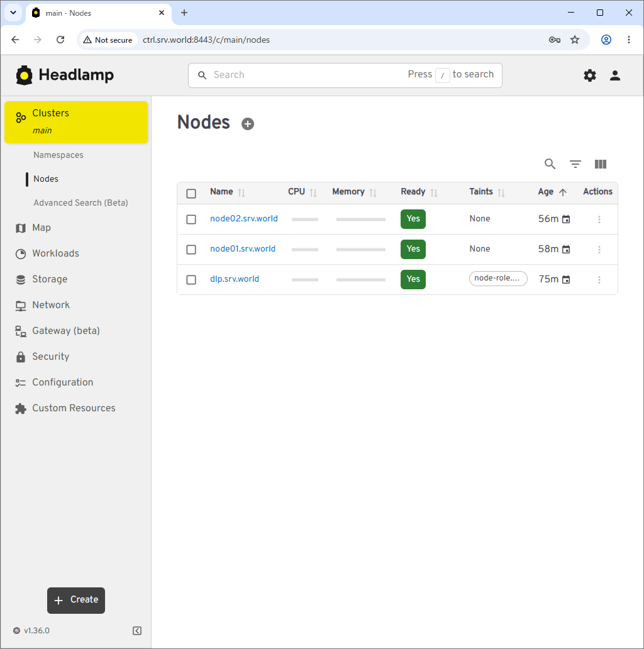Select Namespaces in the sidebar

(x=58, y=155)
